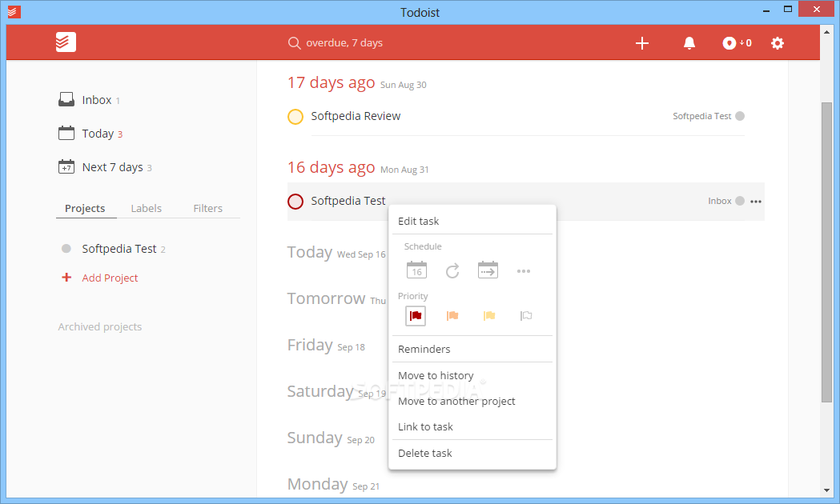Click the plus icon beside Add Project
The height and width of the screenshot is (504, 840).
pos(66,277)
